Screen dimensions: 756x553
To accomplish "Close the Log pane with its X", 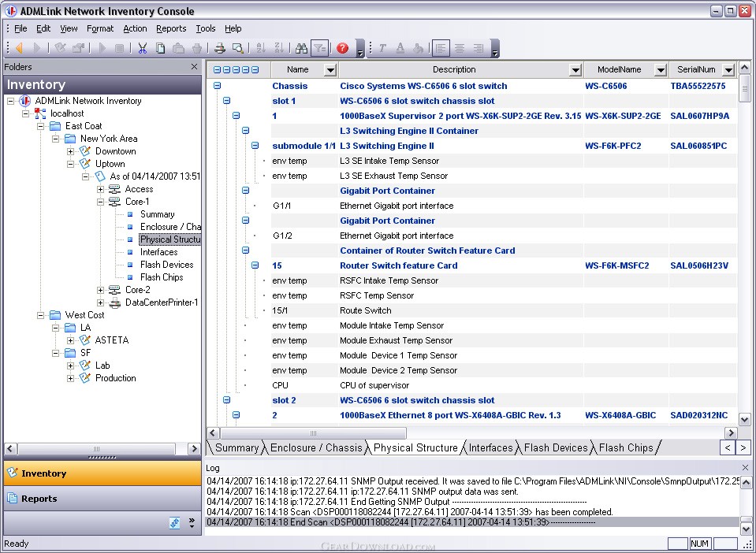I will click(x=746, y=467).
